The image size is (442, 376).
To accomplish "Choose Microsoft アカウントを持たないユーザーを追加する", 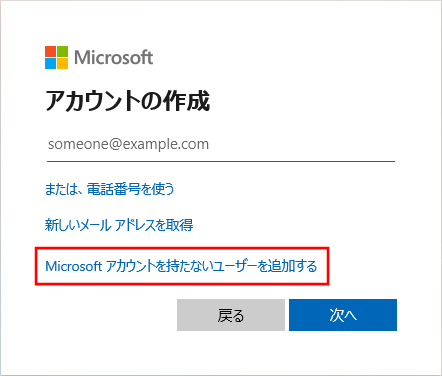I will (181, 266).
